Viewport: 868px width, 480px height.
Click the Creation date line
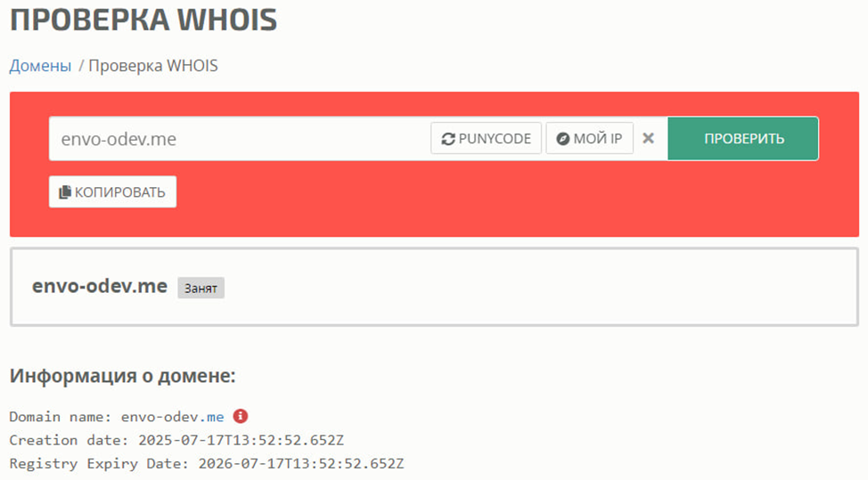176,440
